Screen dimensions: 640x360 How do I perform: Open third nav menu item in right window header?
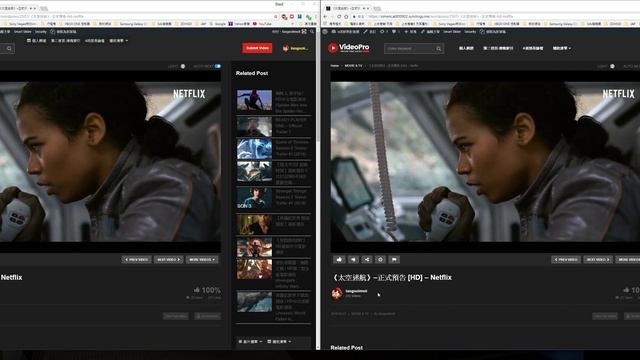[533, 48]
